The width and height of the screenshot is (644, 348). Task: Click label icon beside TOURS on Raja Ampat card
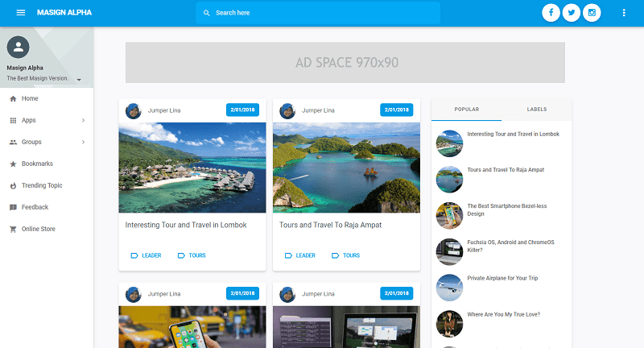click(x=335, y=255)
